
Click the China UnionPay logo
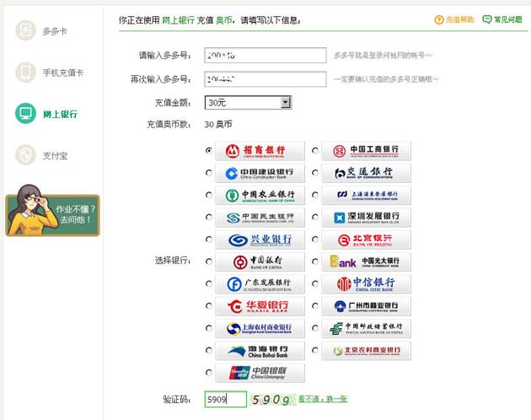(x=260, y=372)
